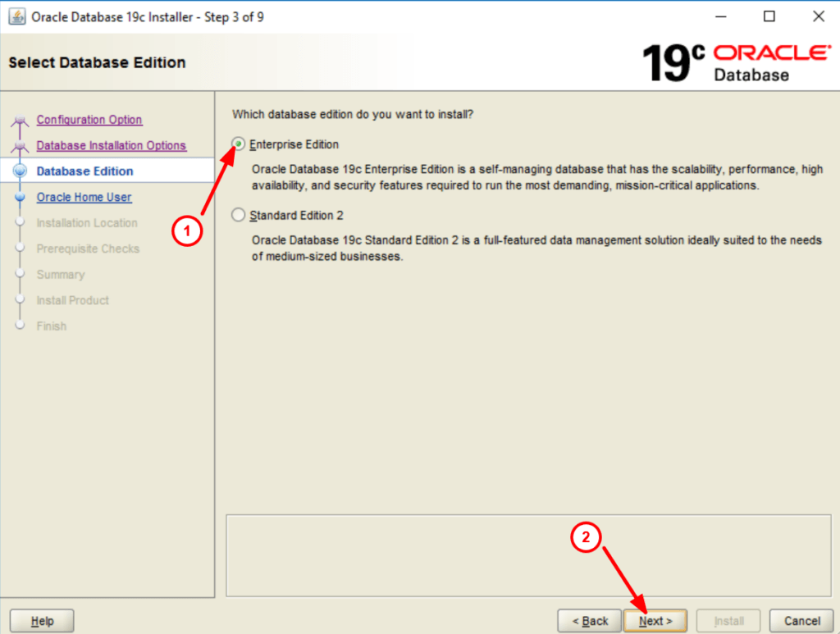Image resolution: width=840 pixels, height=634 pixels.
Task: Click the 'Which database edition do you want to install?' text
Action: 353,114
